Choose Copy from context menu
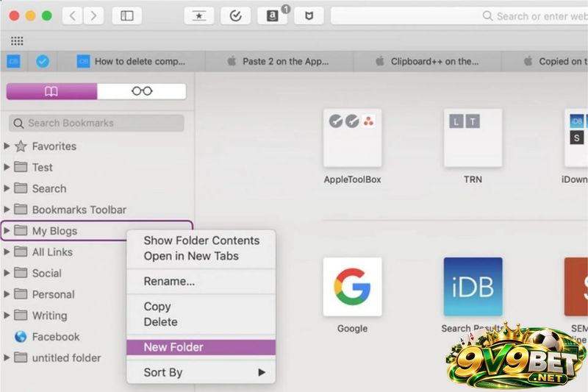The height and width of the screenshot is (392, 588). (x=201, y=307)
